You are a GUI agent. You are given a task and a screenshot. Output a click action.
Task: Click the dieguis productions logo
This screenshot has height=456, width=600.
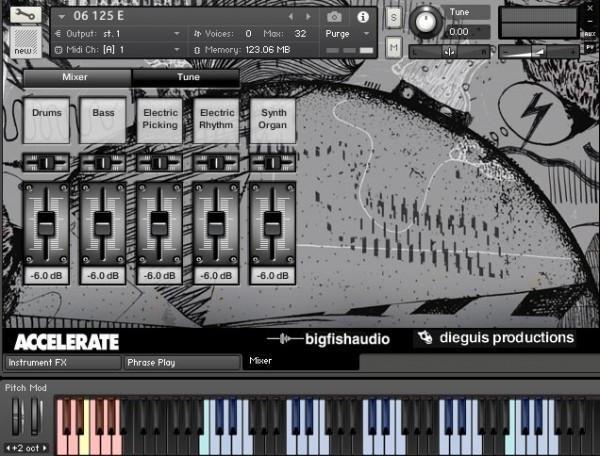[495, 338]
